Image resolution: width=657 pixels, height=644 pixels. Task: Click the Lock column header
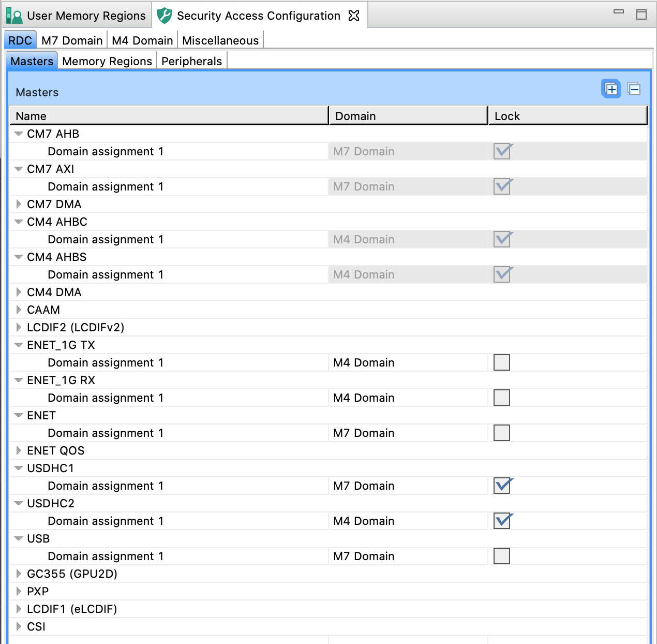click(567, 116)
